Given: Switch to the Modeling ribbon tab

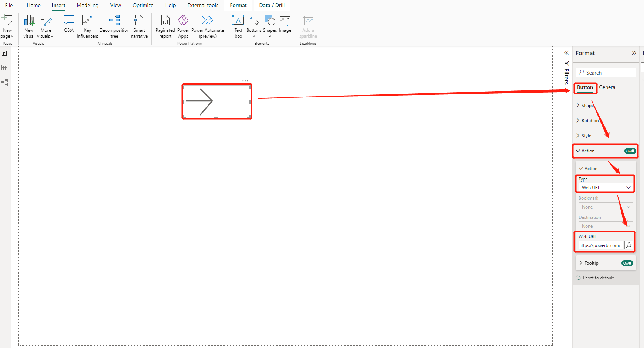Looking at the screenshot, I should click(x=88, y=5).
